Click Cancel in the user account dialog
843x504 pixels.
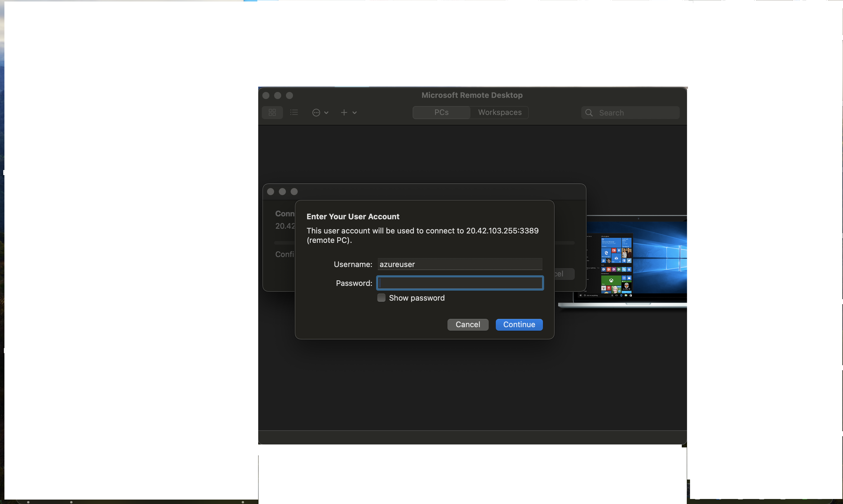coord(467,324)
